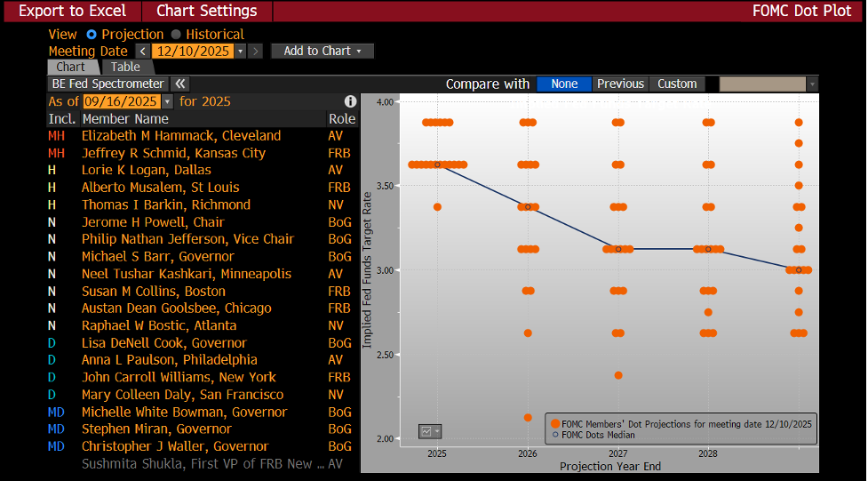Click the FOMC Dots Median legend entry
Viewport: 868px width, 481px height.
[593, 435]
